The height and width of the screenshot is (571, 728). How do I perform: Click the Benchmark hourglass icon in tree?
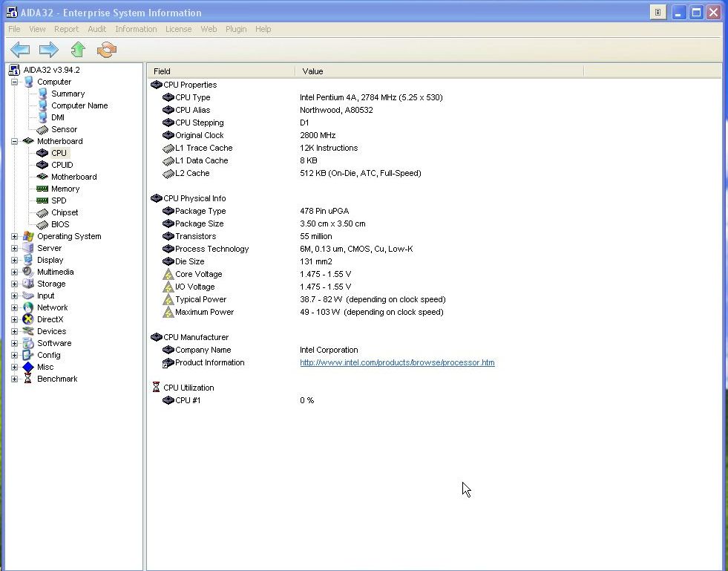coord(28,379)
